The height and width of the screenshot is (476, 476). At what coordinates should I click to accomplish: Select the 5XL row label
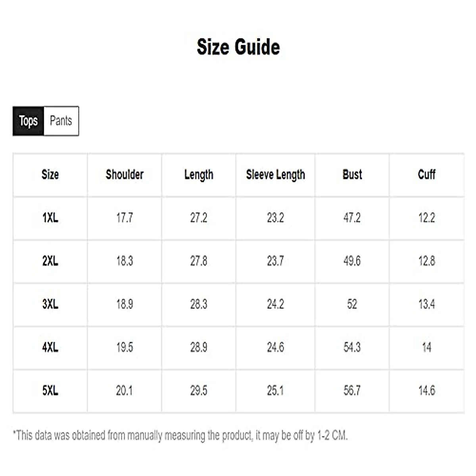click(50, 391)
